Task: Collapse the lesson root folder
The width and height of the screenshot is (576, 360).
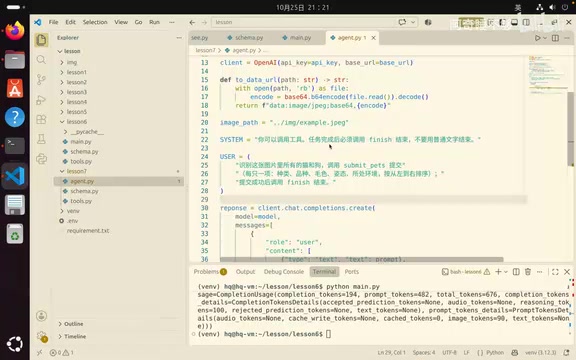Action: (60, 51)
